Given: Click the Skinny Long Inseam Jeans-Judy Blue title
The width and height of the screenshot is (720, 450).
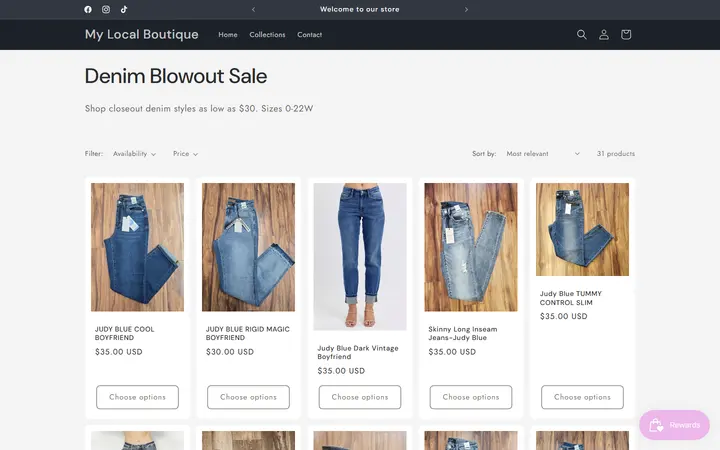Looking at the screenshot, I should (x=463, y=333).
